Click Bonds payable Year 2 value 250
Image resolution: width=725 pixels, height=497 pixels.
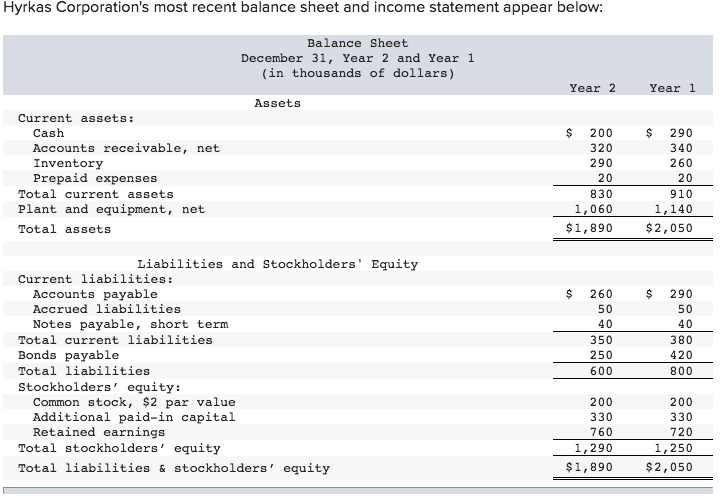pyautogui.click(x=601, y=355)
